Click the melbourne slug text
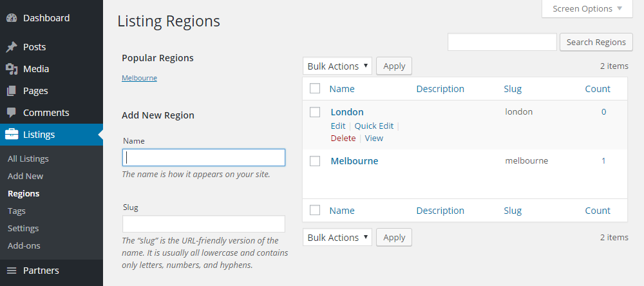644x286 pixels. point(527,160)
